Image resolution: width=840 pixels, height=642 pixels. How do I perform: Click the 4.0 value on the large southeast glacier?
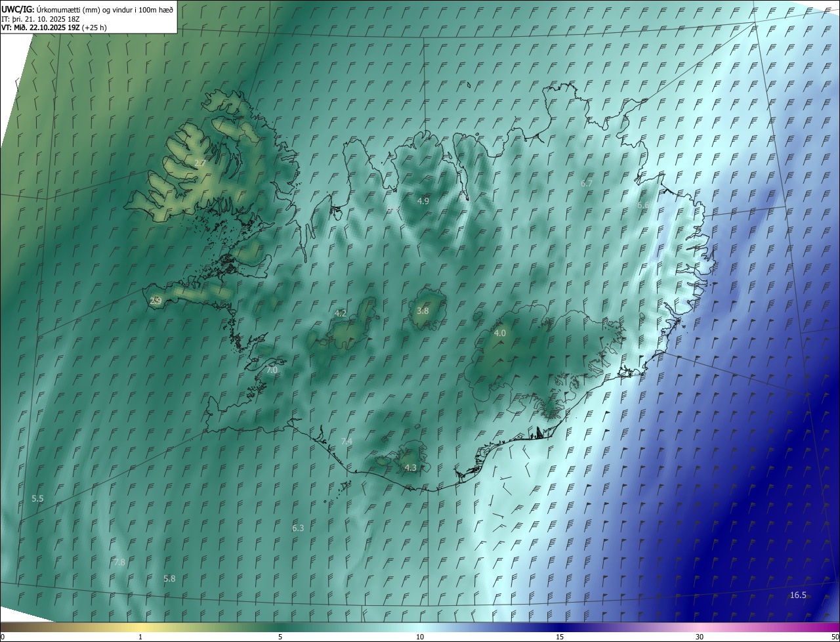[500, 333]
